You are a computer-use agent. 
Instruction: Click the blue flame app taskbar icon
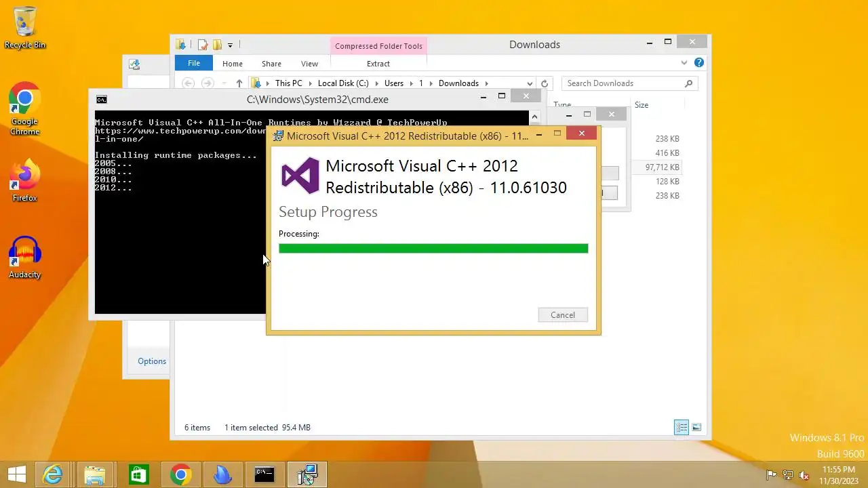[x=222, y=474]
